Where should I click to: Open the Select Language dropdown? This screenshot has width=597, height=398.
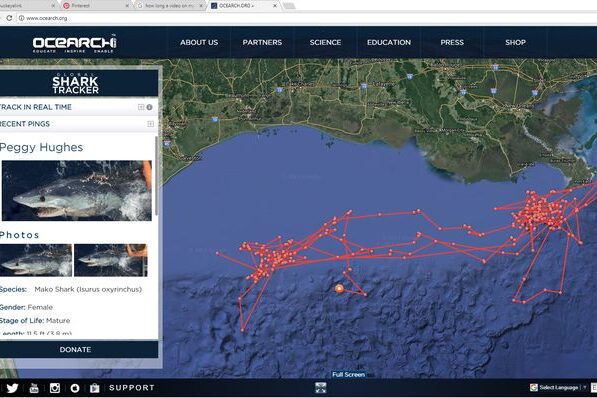[x=558, y=388]
